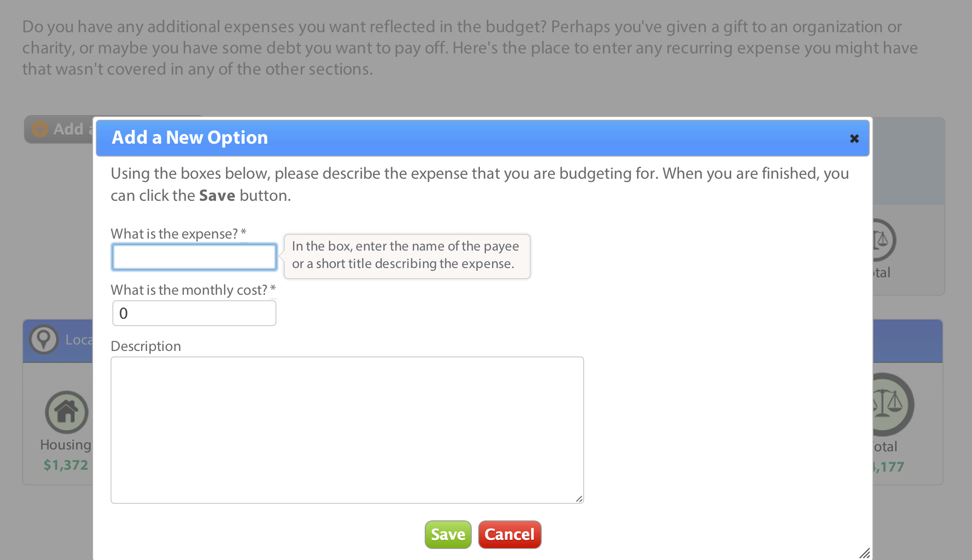Dismiss the dialog using the X icon
Image resolution: width=972 pixels, height=560 pixels.
pos(855,138)
